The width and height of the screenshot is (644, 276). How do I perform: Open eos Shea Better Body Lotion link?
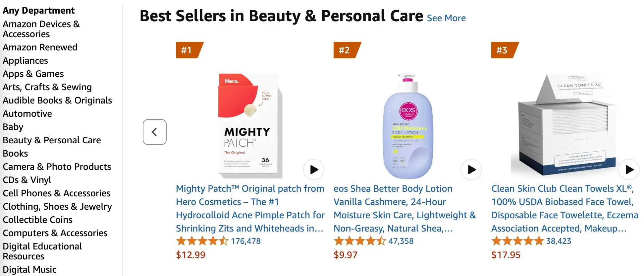pyautogui.click(x=405, y=208)
